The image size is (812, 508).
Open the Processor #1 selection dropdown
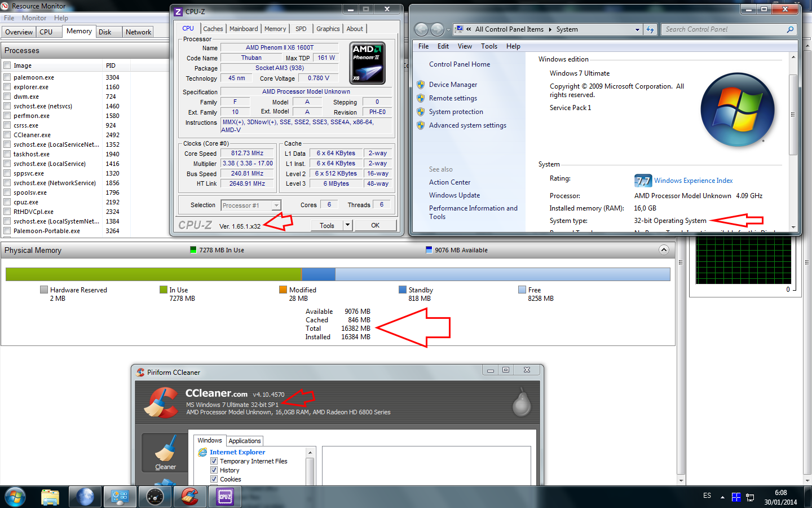(276, 205)
